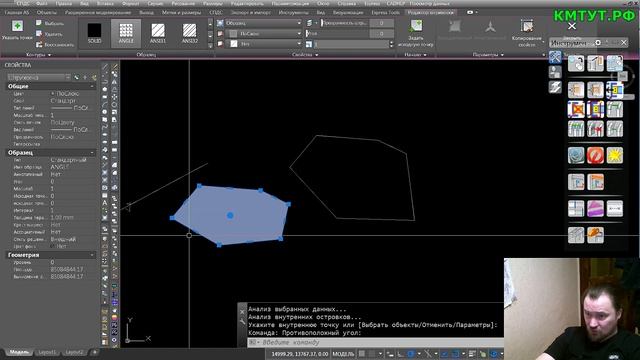Image resolution: width=640 pixels, height=360 pixels.
Task: Toggle polar tracking in status bar
Action: (411, 354)
